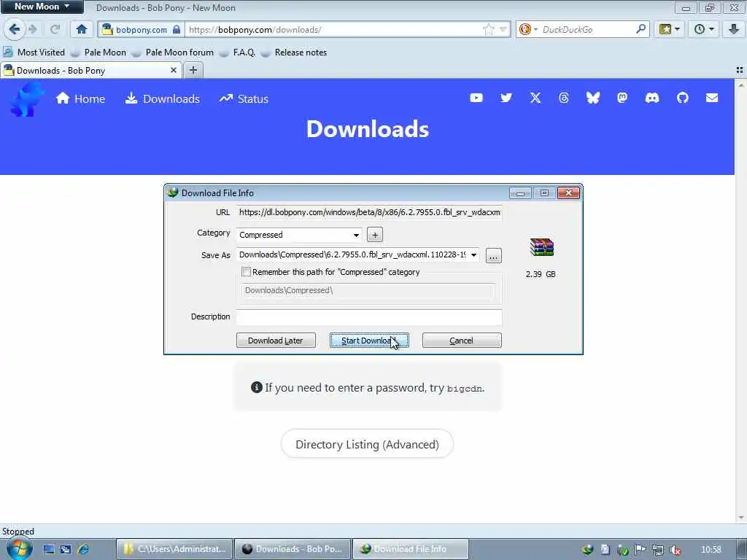Image resolution: width=747 pixels, height=560 pixels.
Task: Click the taskbar clock showing 10:58
Action: pyautogui.click(x=711, y=550)
